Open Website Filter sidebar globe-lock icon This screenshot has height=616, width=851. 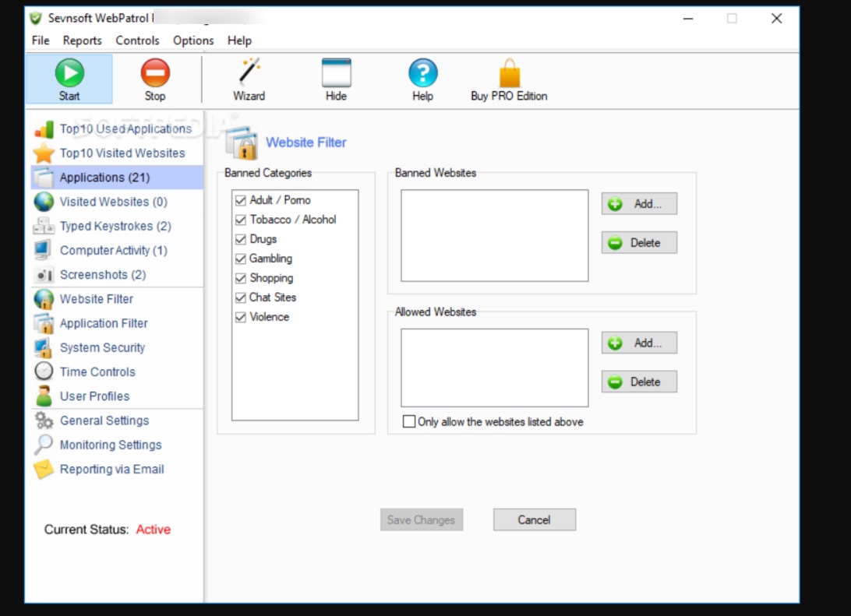[x=44, y=299]
